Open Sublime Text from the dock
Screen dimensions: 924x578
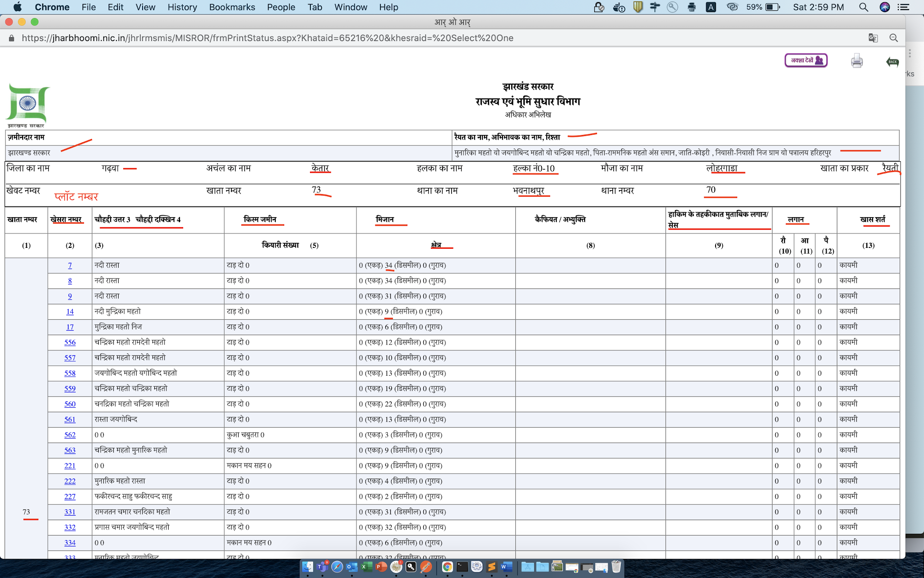click(x=492, y=567)
